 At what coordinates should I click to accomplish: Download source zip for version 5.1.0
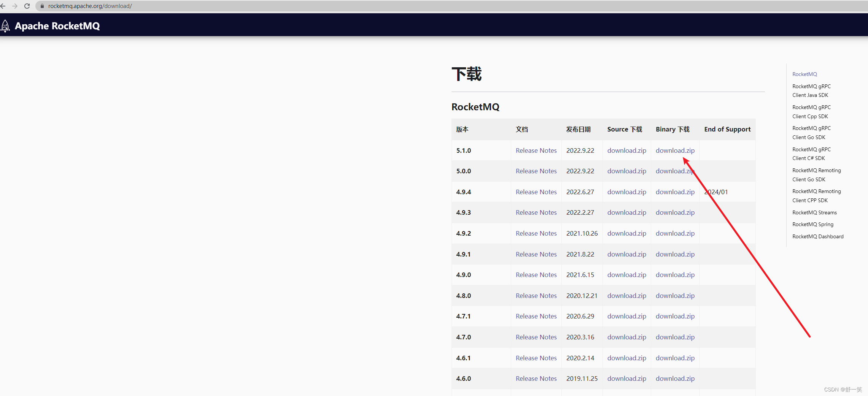(x=626, y=150)
